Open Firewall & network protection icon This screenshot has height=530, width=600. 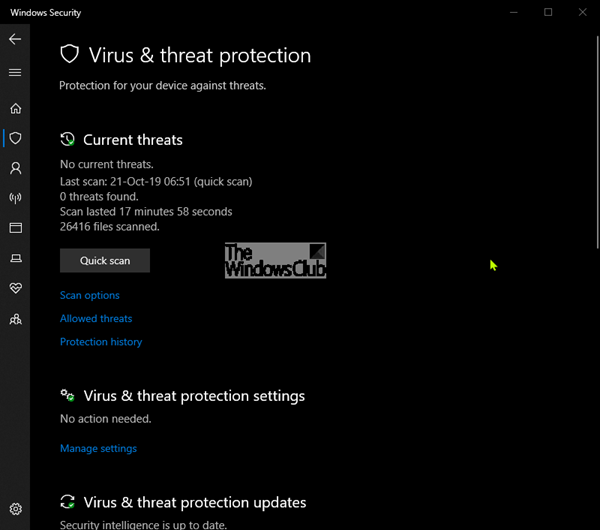pyautogui.click(x=15, y=198)
